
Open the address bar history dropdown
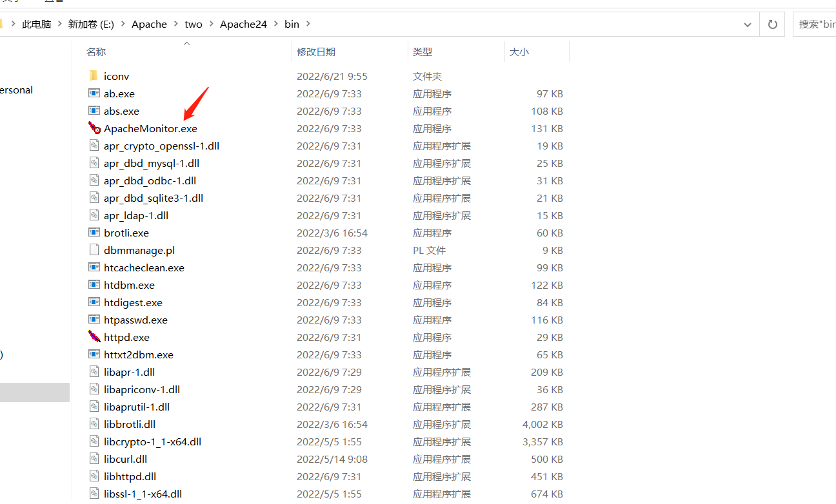point(747,24)
